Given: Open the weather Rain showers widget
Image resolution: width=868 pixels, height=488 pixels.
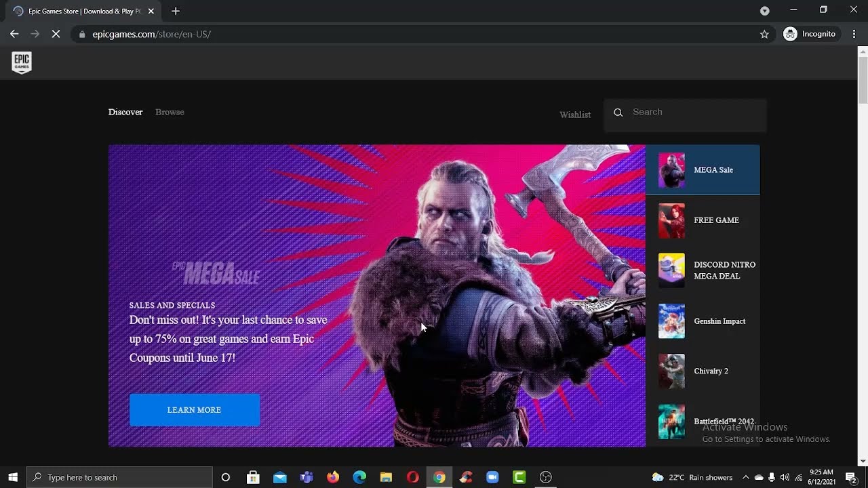Looking at the screenshot, I should pos(692,477).
